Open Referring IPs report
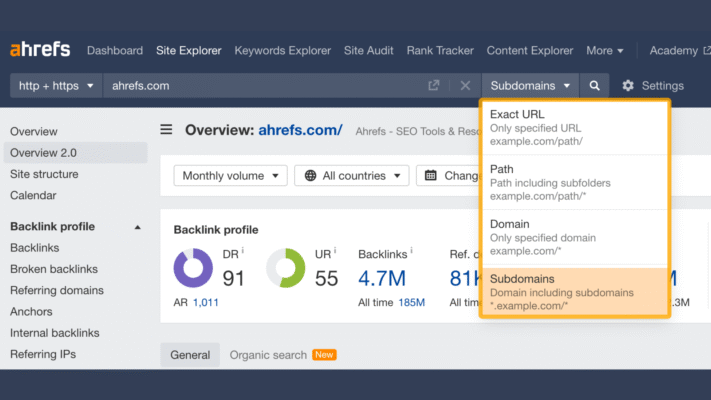711x400 pixels. [43, 354]
